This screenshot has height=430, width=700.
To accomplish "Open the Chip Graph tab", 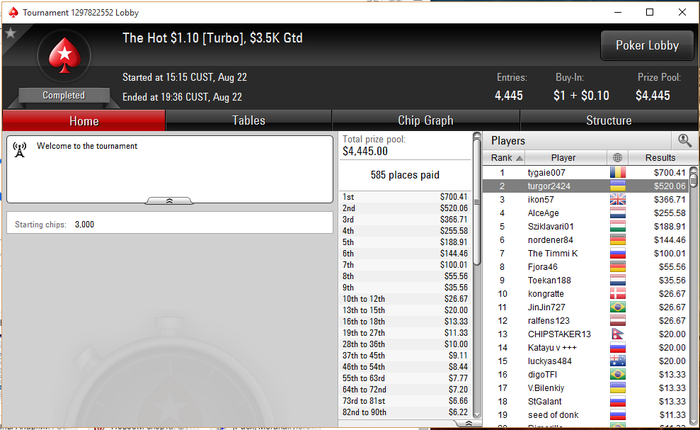I will click(x=425, y=121).
